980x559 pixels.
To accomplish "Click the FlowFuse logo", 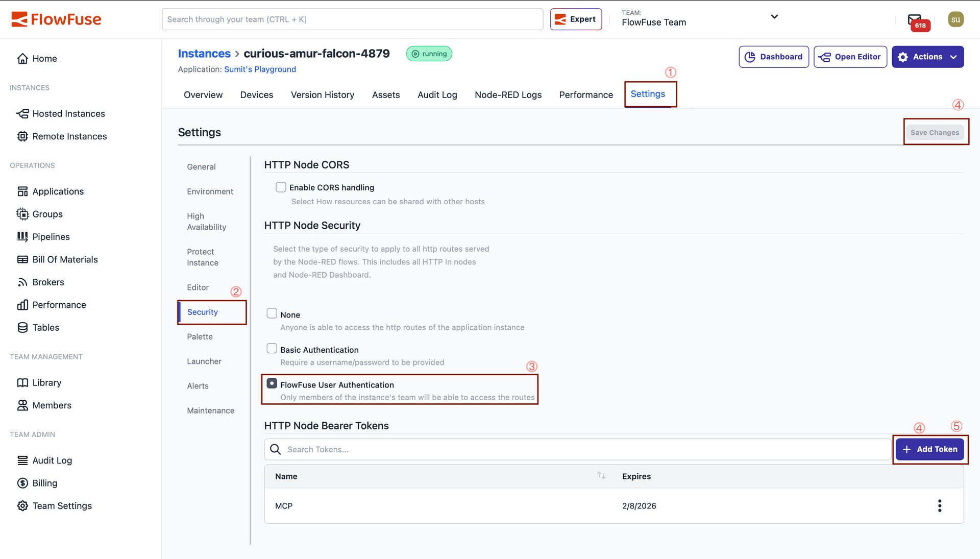I will 56,19.
